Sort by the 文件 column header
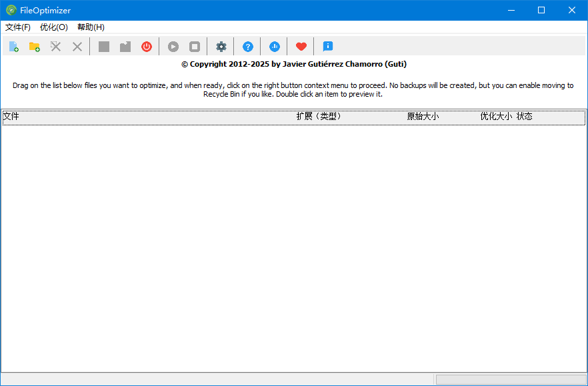The height and width of the screenshot is (386, 588). click(11, 116)
